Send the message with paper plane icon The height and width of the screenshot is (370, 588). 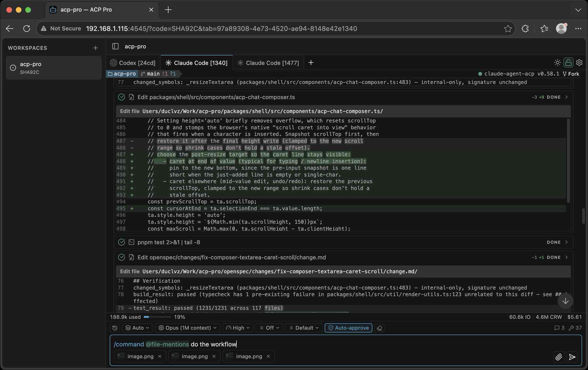(572, 357)
